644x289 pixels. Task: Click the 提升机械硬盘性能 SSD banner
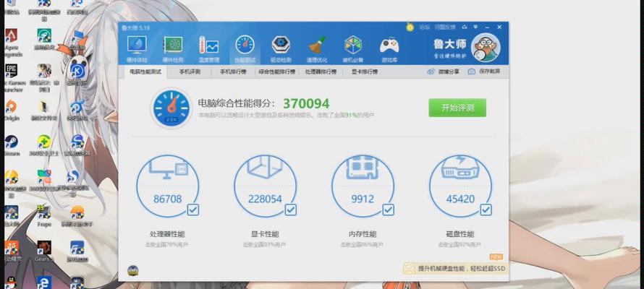(455, 269)
